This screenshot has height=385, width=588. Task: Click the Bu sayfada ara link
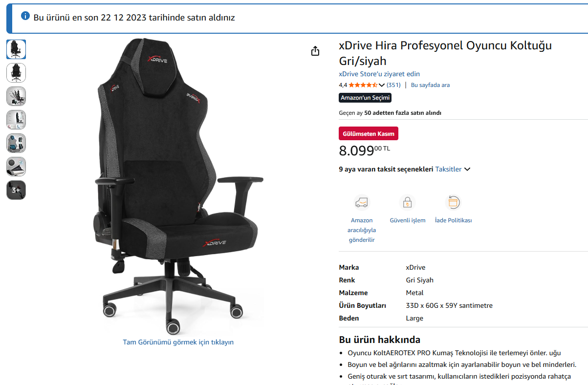430,85
